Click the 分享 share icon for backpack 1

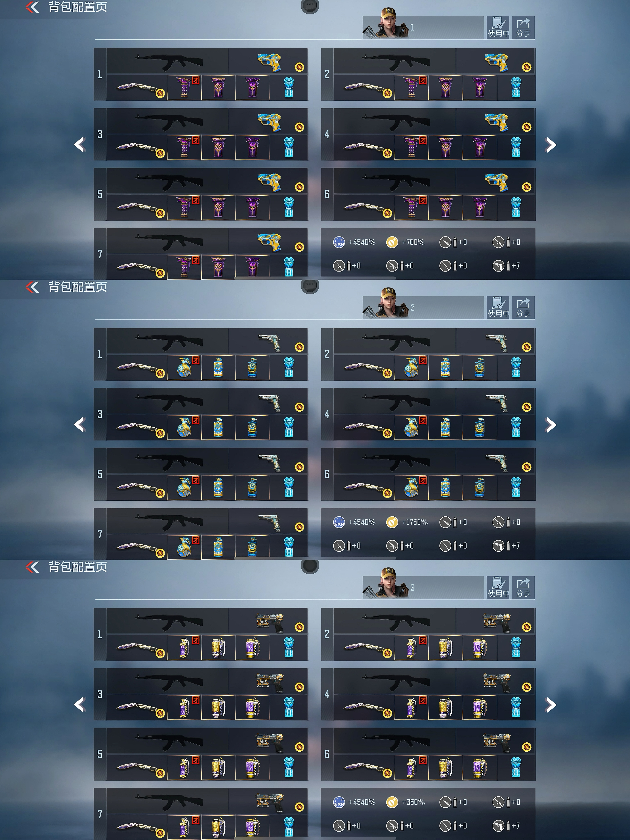tap(523, 27)
